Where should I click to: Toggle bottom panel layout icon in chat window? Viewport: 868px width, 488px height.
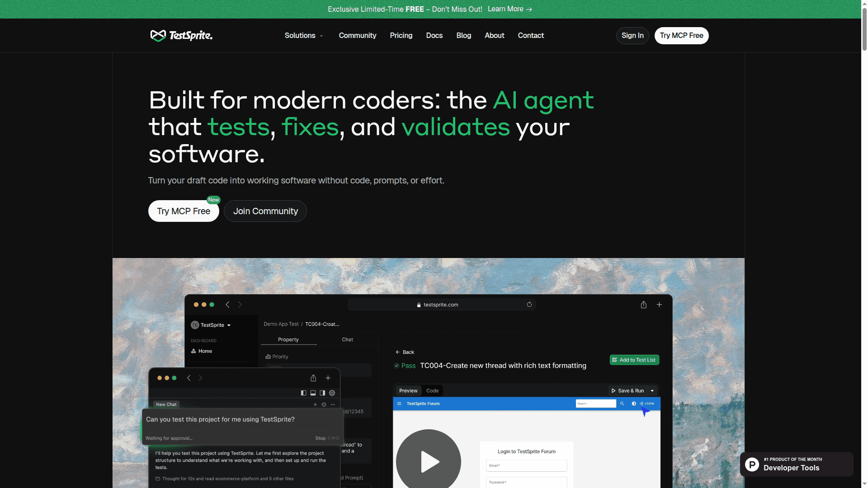pos(313,393)
